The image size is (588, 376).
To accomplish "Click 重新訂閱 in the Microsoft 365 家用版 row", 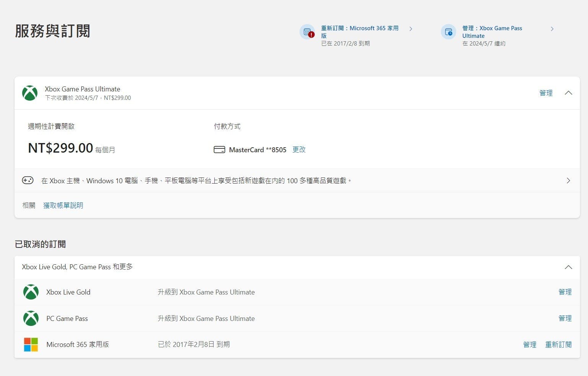I will pyautogui.click(x=558, y=345).
